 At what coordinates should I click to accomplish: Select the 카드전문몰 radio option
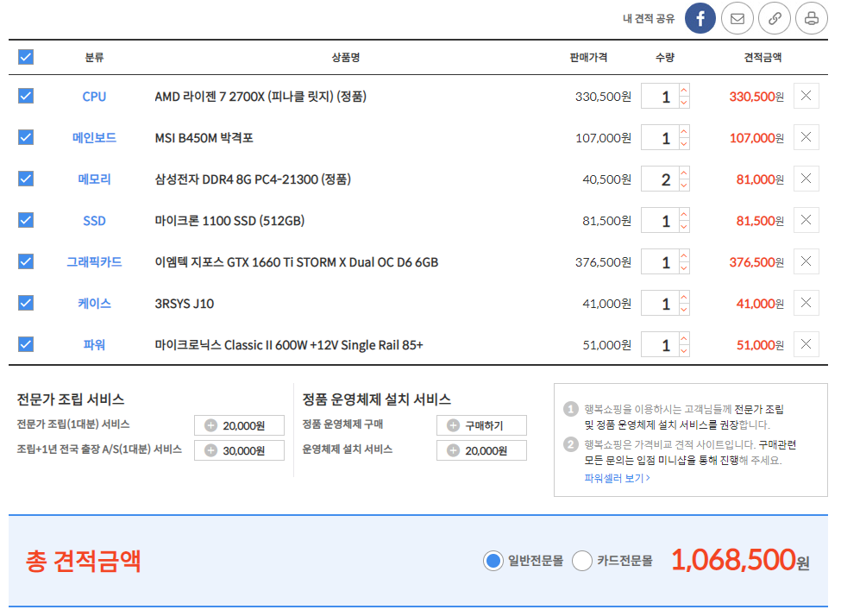pyautogui.click(x=582, y=561)
